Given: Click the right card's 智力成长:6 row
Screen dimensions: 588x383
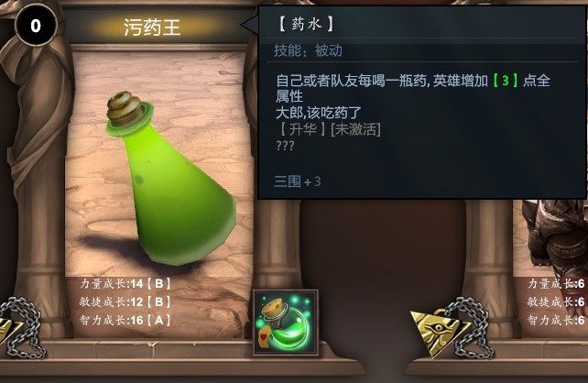Looking at the screenshot, I should (557, 320).
